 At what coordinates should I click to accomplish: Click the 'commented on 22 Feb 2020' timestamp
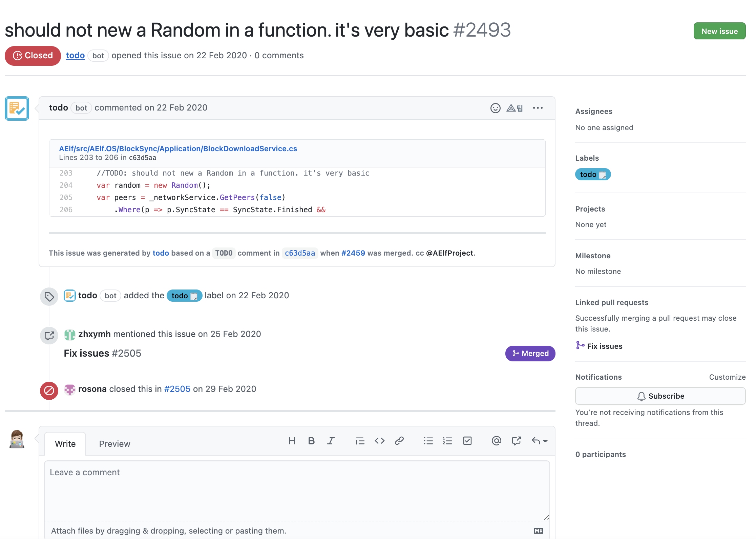click(151, 107)
